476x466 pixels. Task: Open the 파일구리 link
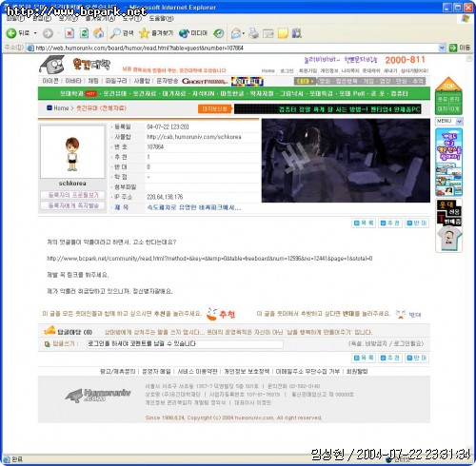[x=116, y=81]
